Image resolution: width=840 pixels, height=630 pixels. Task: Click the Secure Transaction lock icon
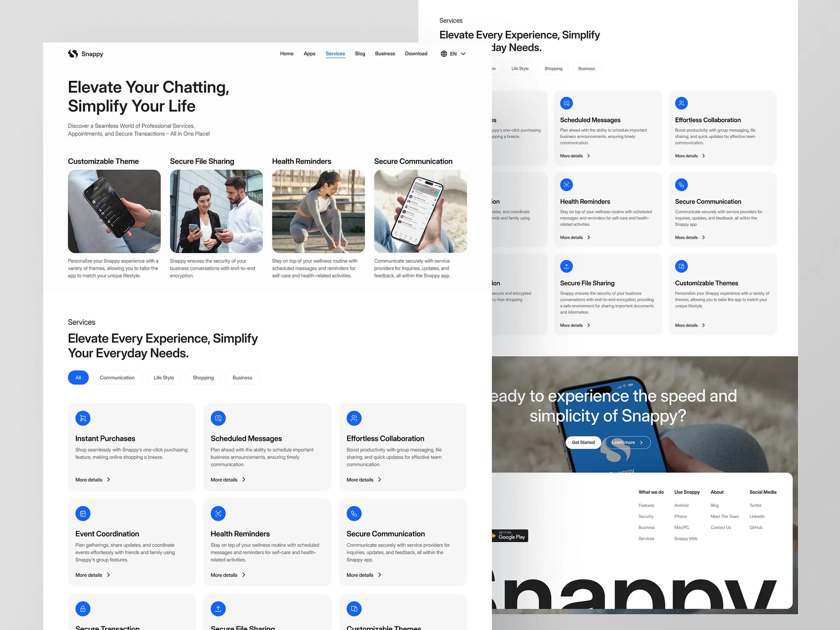[x=83, y=609]
